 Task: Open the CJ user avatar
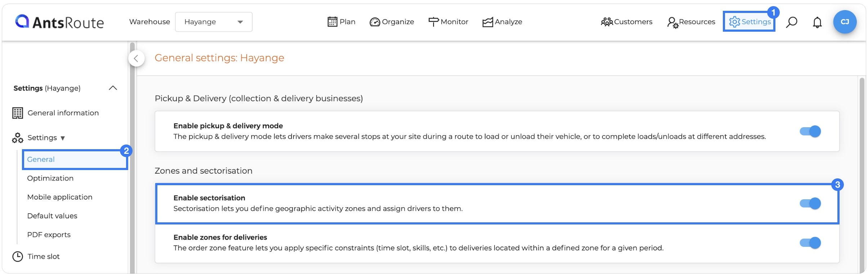coord(845,22)
